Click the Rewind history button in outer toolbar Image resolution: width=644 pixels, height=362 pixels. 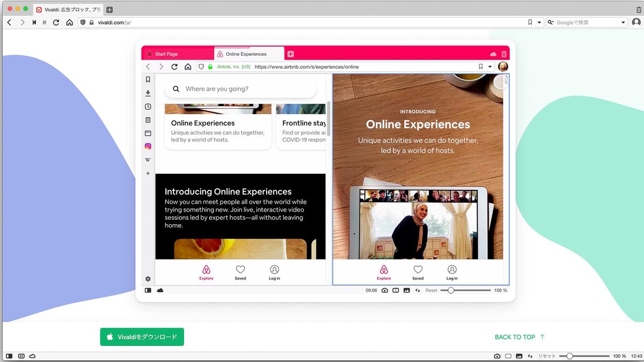click(x=34, y=23)
